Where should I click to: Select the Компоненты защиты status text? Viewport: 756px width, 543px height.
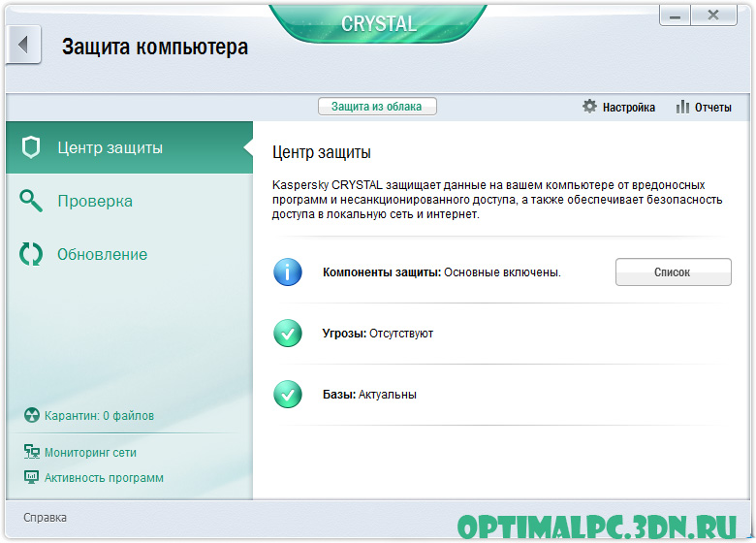pos(442,272)
